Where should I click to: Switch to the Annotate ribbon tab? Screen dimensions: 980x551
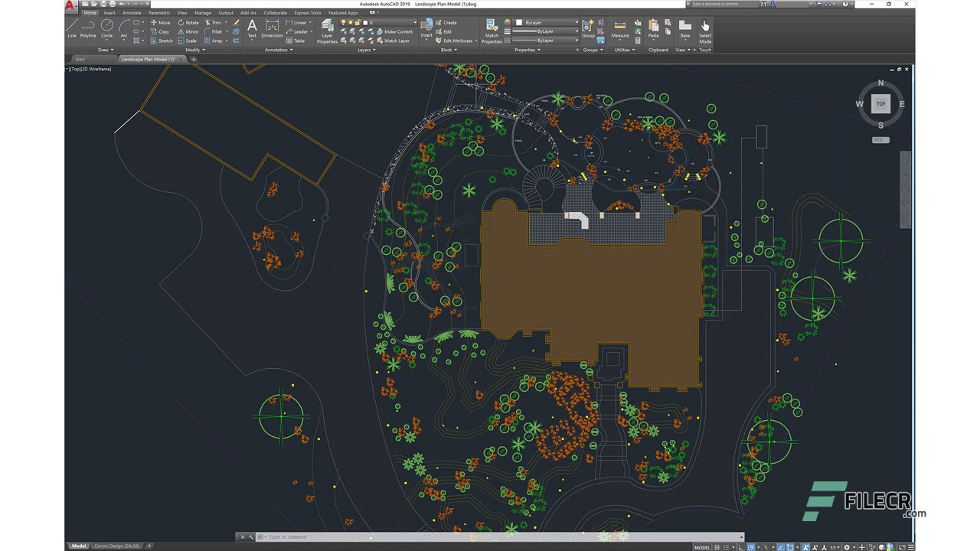pyautogui.click(x=132, y=13)
